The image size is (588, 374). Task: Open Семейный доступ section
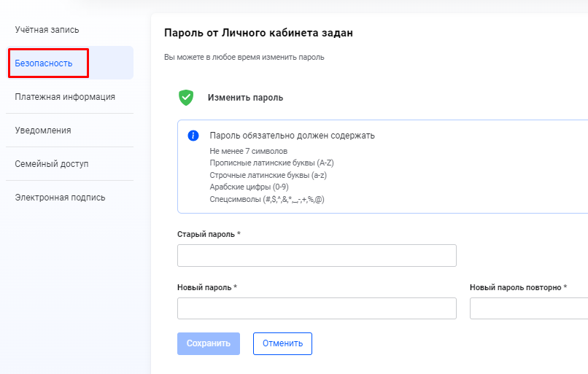[x=52, y=164]
